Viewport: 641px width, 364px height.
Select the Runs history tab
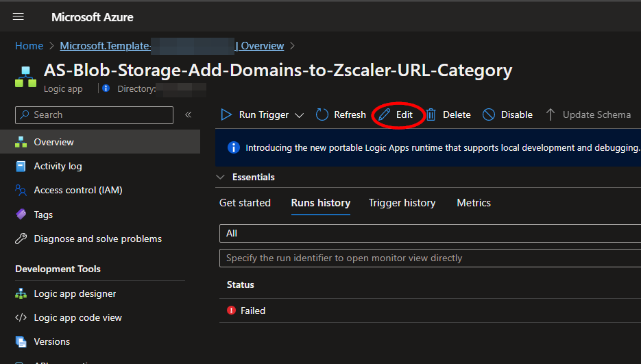point(321,203)
